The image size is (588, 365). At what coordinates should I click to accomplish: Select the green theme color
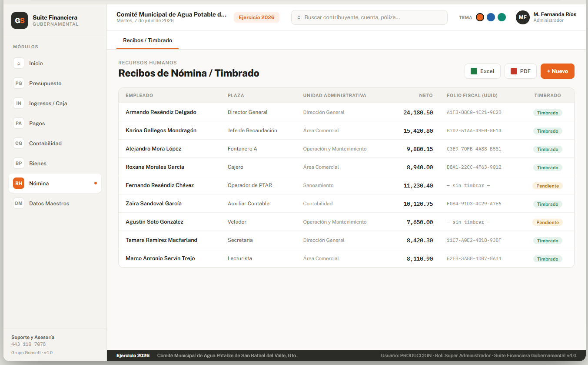pos(502,17)
